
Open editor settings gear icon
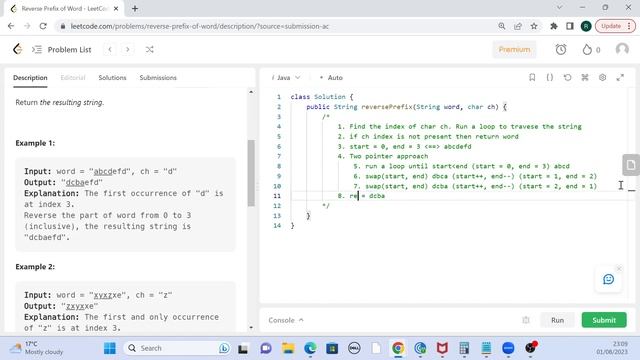click(602, 77)
